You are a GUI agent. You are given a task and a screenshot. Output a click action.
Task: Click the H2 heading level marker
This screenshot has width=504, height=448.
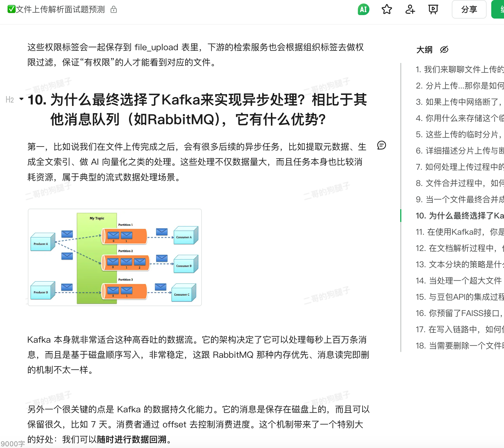tap(10, 100)
